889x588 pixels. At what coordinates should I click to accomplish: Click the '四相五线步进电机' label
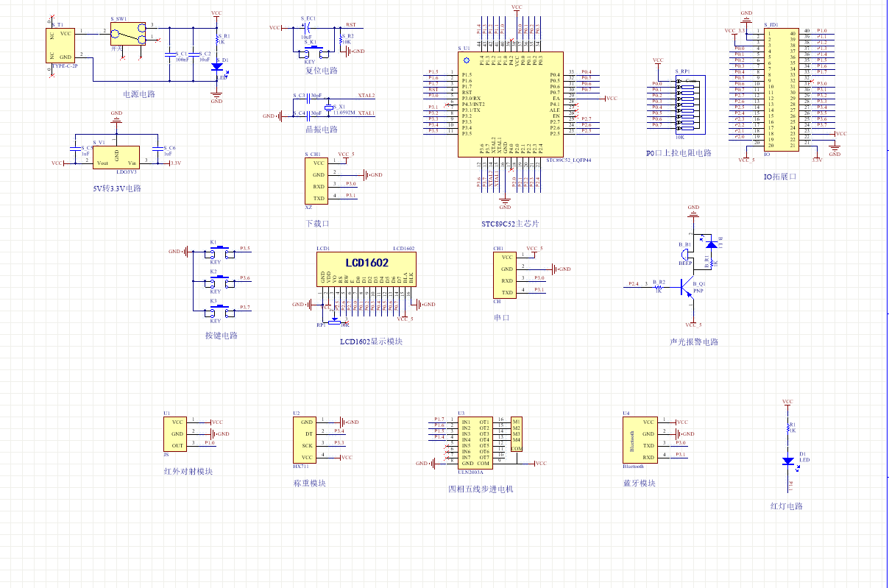(x=481, y=489)
